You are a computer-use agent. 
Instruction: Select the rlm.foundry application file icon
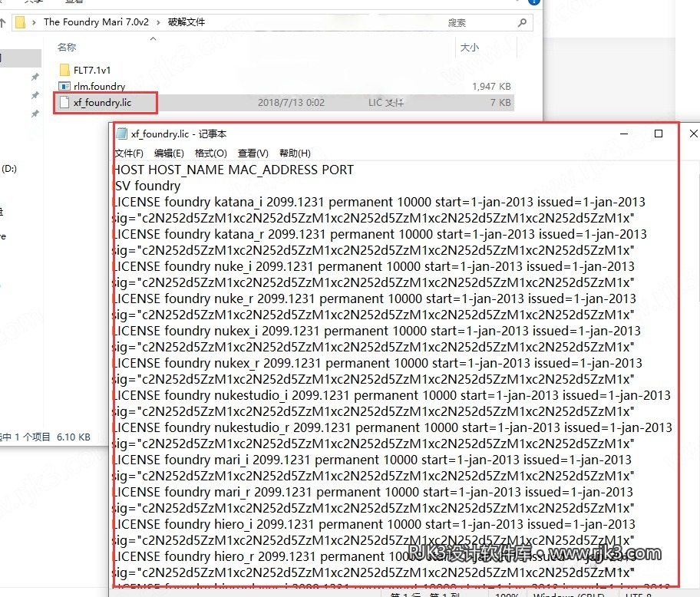[x=64, y=86]
